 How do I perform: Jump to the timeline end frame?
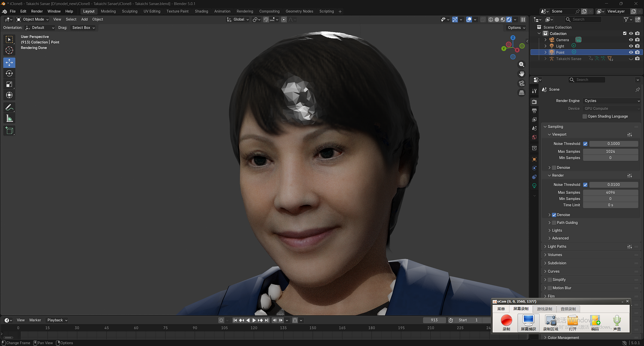(267, 320)
